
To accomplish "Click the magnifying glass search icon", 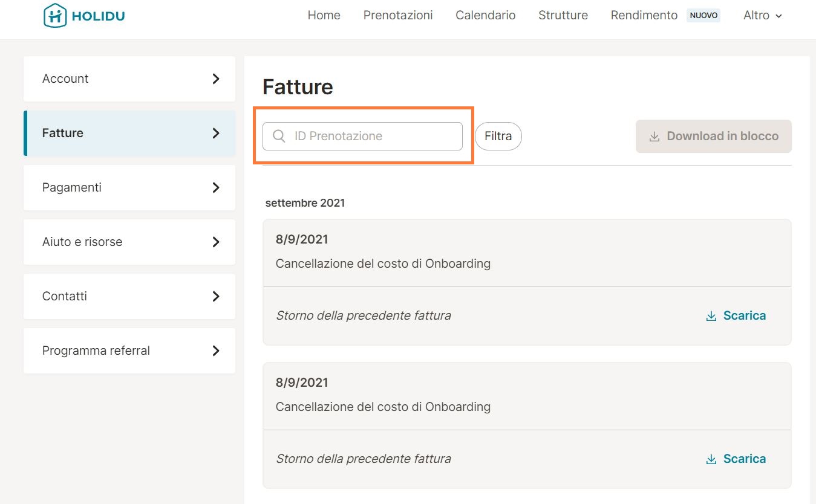I will click(279, 136).
